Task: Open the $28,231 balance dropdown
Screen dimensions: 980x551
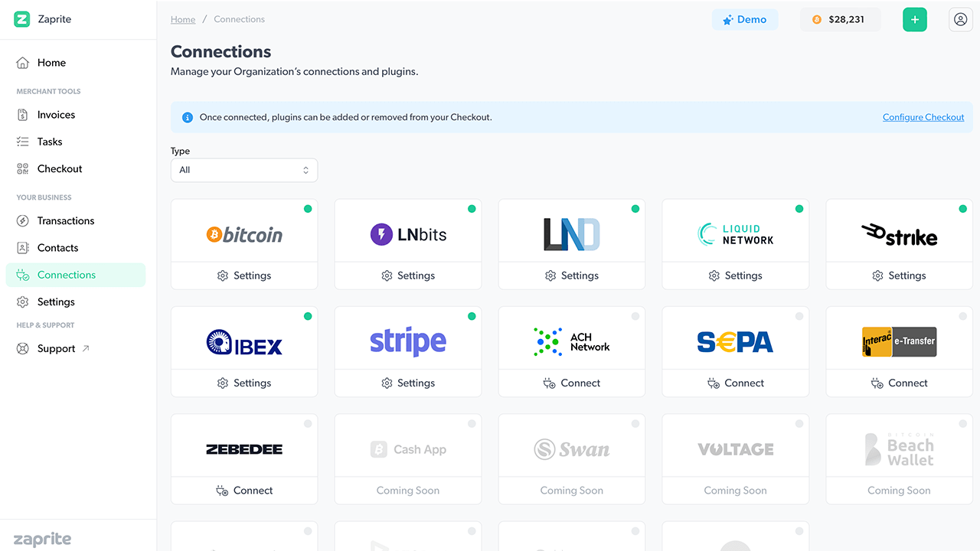Action: pyautogui.click(x=840, y=19)
